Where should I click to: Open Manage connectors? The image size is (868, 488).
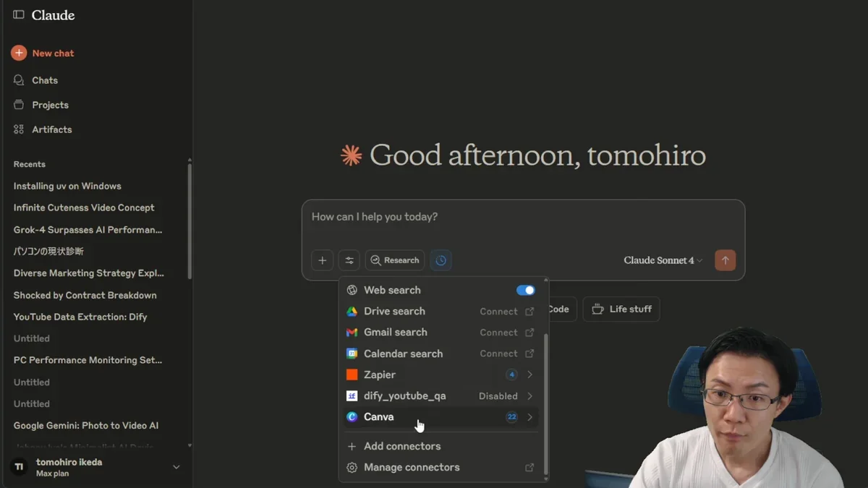[412, 467]
